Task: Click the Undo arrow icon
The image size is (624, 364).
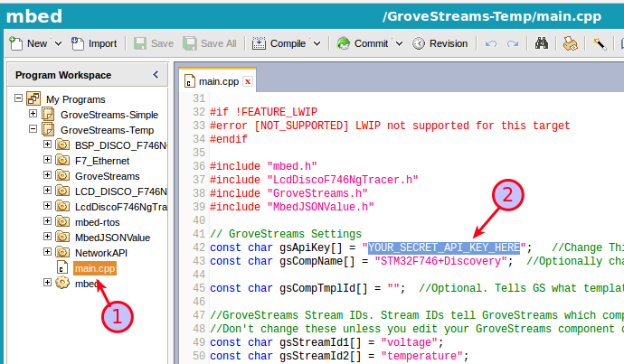Action: point(491,43)
